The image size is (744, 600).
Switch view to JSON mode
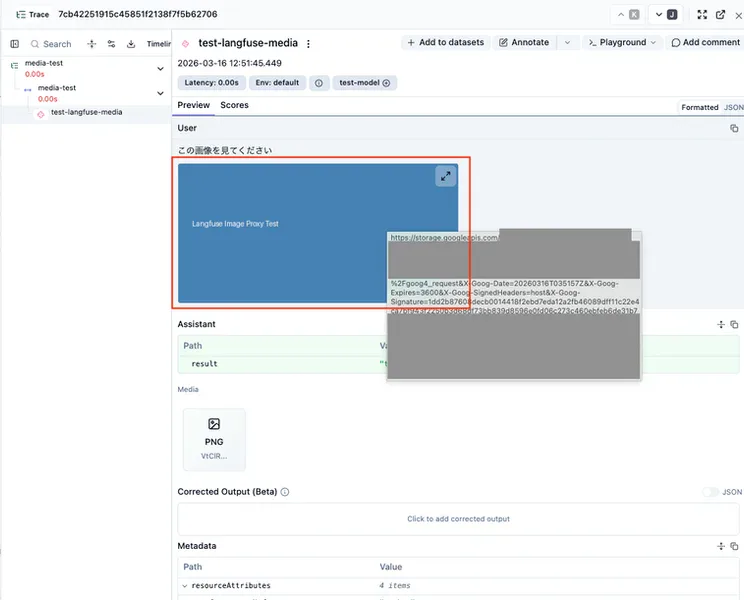[734, 108]
